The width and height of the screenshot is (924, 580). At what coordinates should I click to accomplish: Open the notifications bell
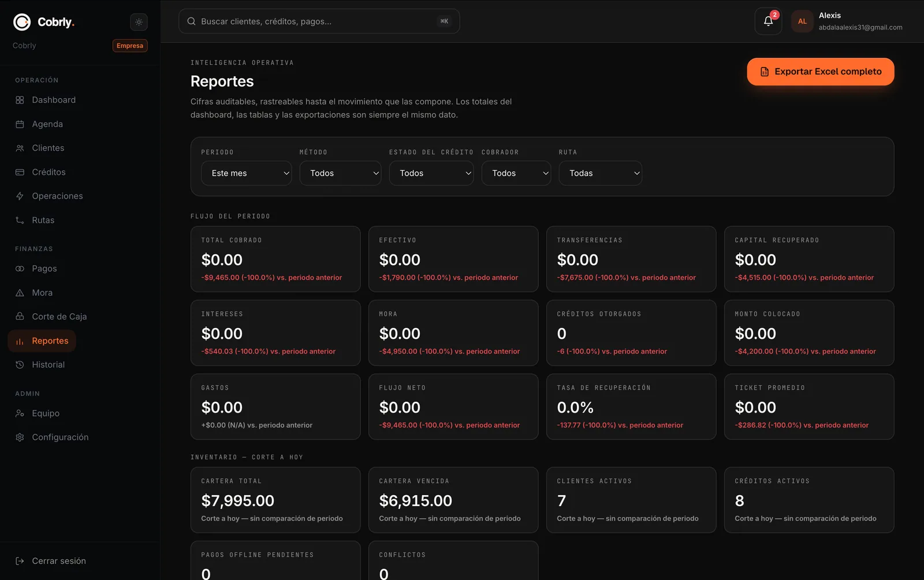click(768, 21)
